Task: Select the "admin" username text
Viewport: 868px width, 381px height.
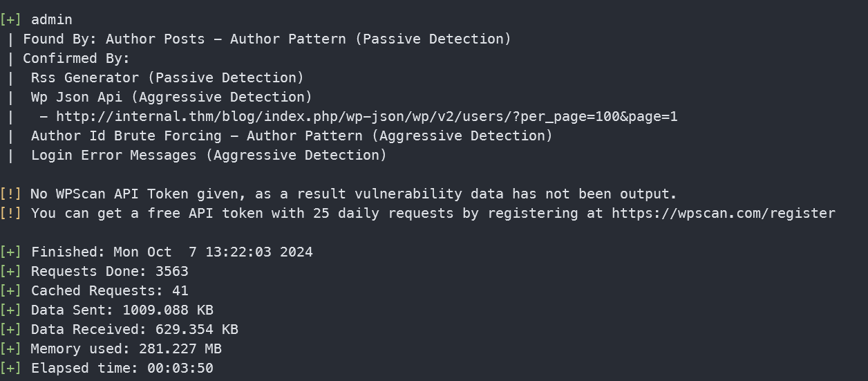Action: 52,19
